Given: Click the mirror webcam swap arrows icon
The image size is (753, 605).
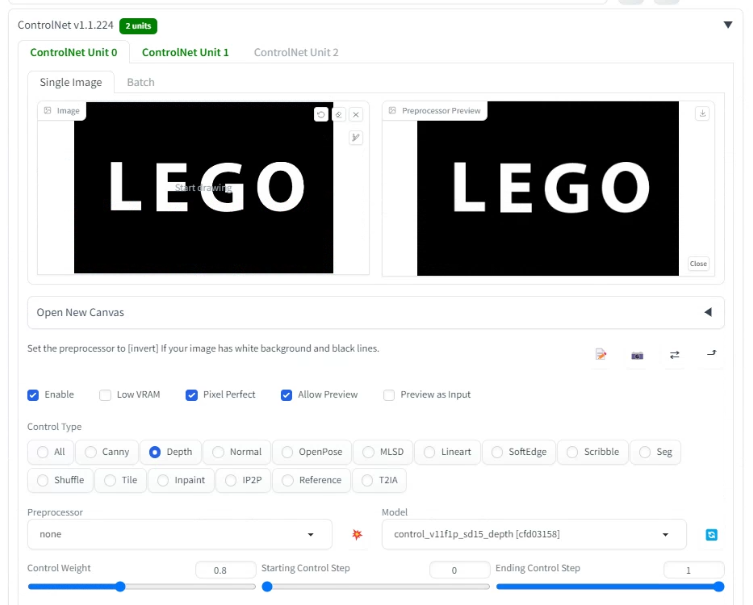Looking at the screenshot, I should pos(675,355).
